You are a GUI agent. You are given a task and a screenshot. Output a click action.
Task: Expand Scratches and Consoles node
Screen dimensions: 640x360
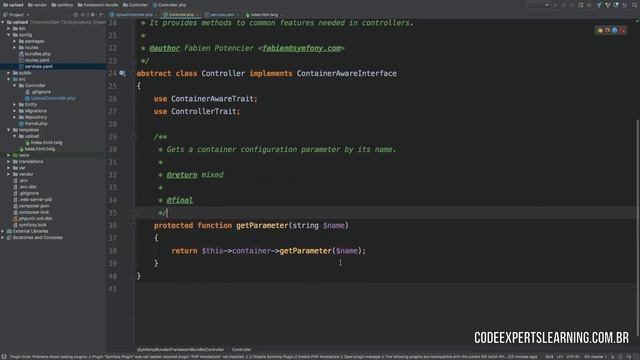coord(3,238)
